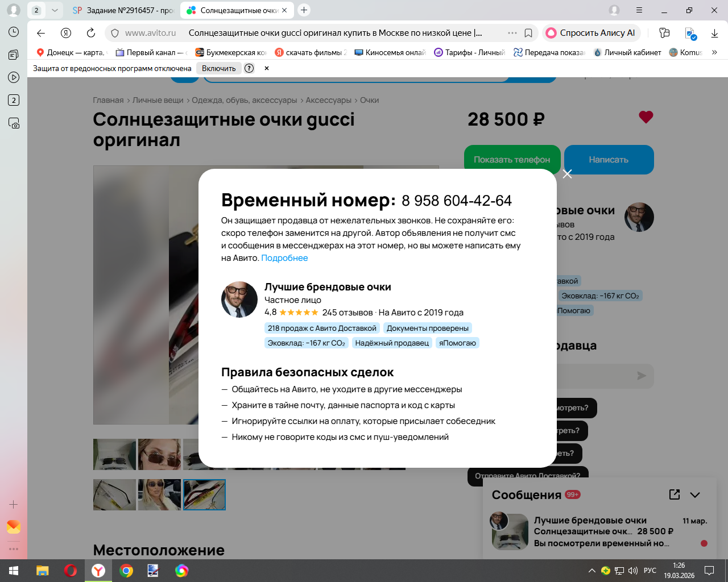Show more bookmarks with double chevron
728x582 pixels.
tap(714, 52)
